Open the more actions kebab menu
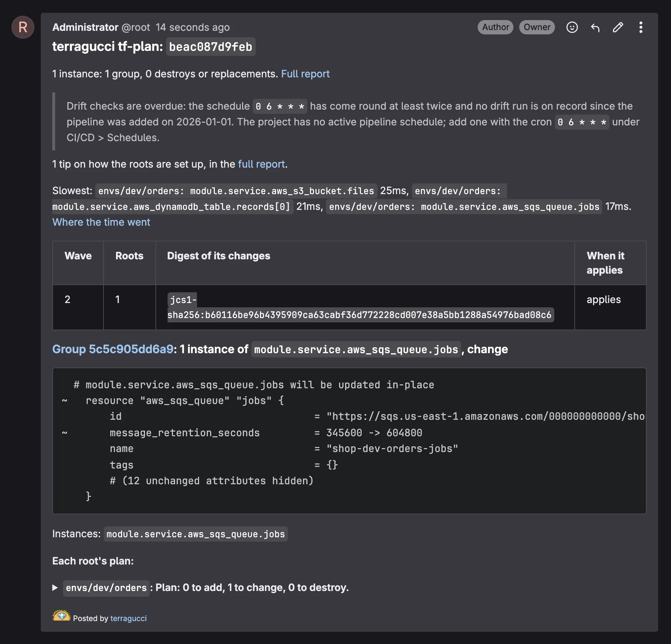 coord(641,27)
